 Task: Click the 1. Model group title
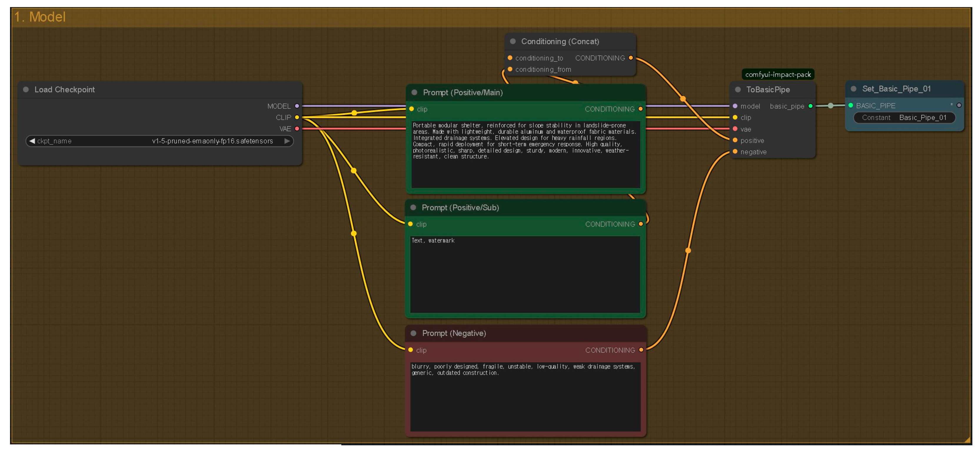(40, 17)
